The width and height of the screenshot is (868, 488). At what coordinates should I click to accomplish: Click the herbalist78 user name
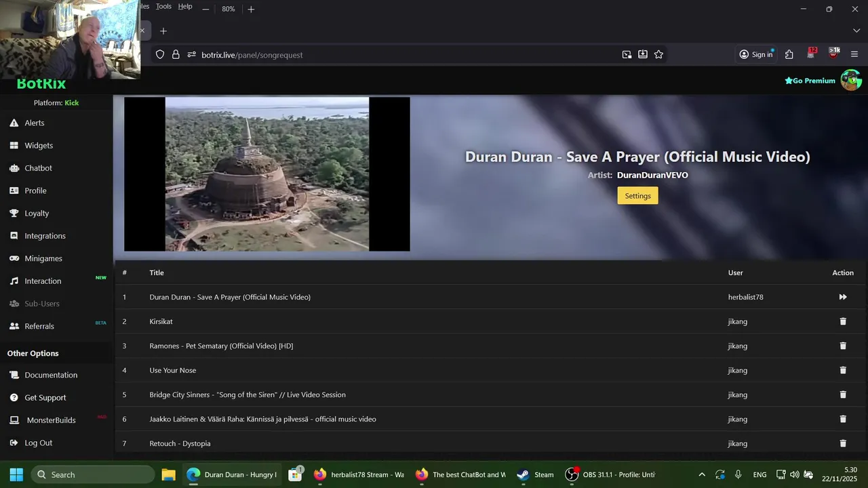(746, 297)
